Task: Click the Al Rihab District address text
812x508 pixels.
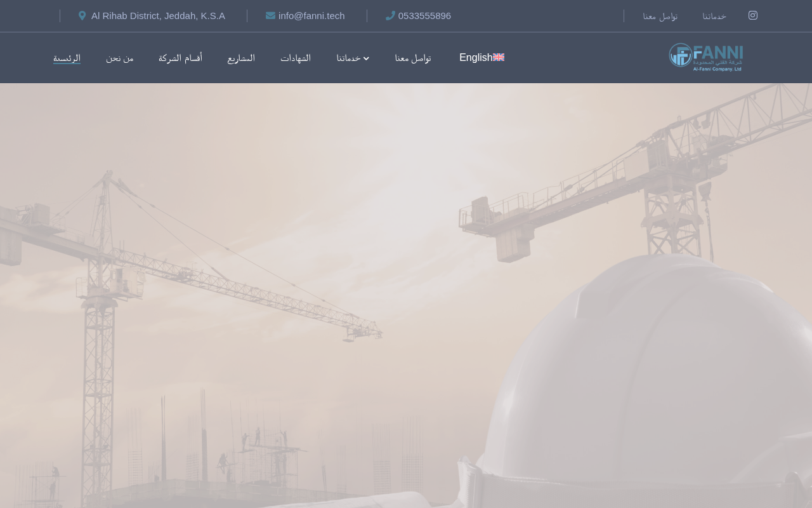Action: coord(158,15)
